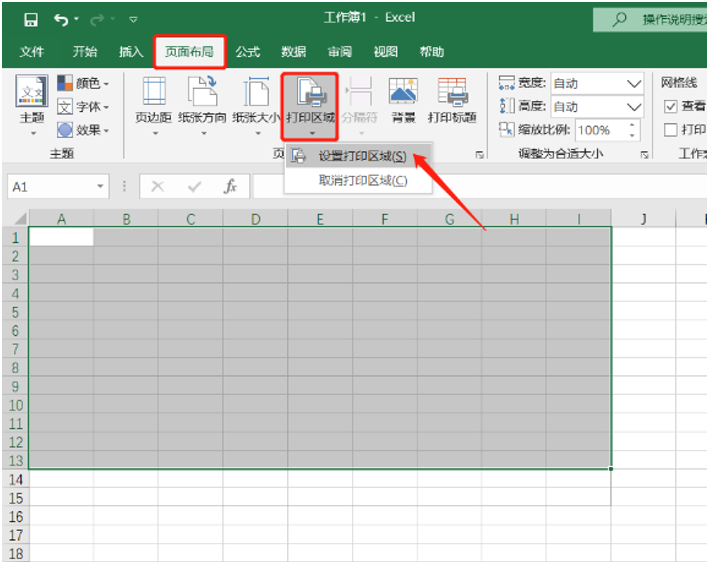Choose 取消打印区域(C) from the menu
The image size is (707, 562).
coord(358,180)
